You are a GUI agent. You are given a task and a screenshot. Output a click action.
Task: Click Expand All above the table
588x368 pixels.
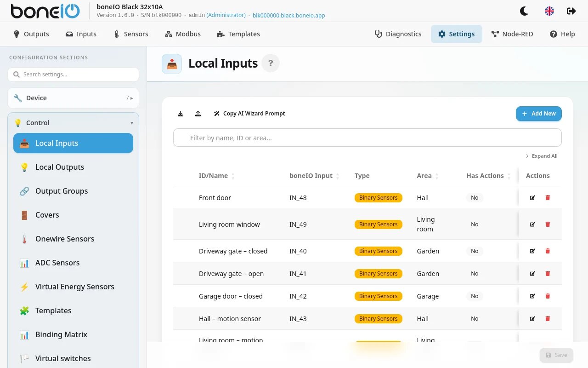pos(542,156)
